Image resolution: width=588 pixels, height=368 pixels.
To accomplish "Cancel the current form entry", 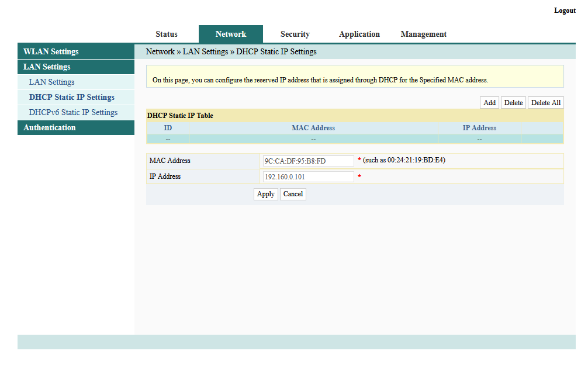I will tap(293, 193).
